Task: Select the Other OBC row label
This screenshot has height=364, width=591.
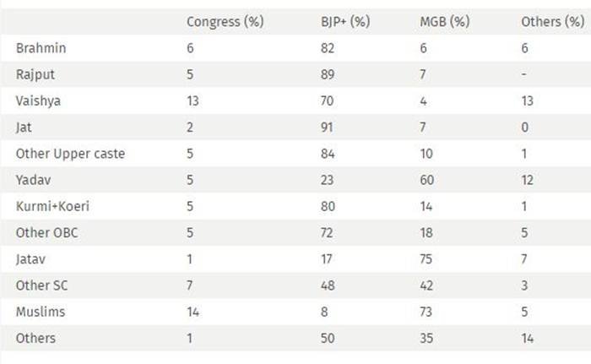Action: (46, 233)
